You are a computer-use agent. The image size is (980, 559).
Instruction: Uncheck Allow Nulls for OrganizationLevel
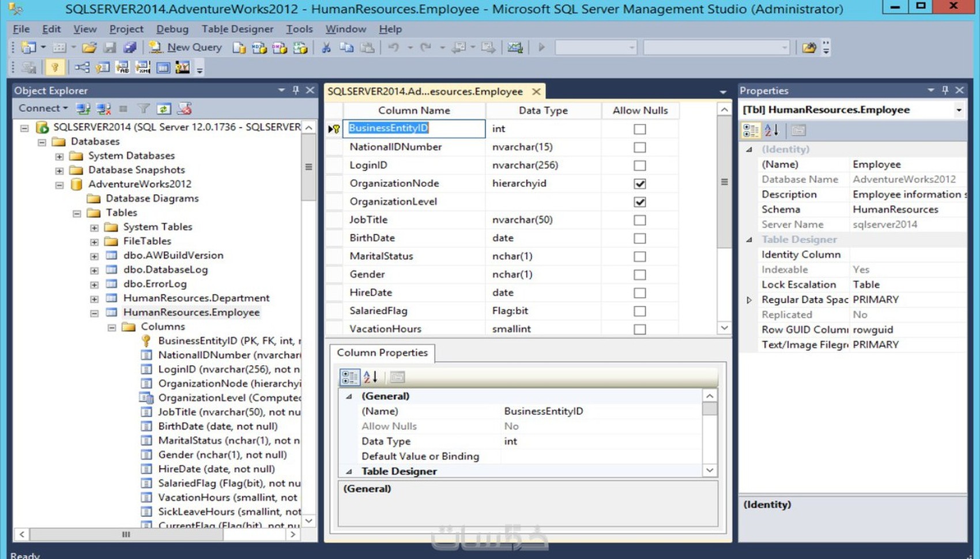639,201
